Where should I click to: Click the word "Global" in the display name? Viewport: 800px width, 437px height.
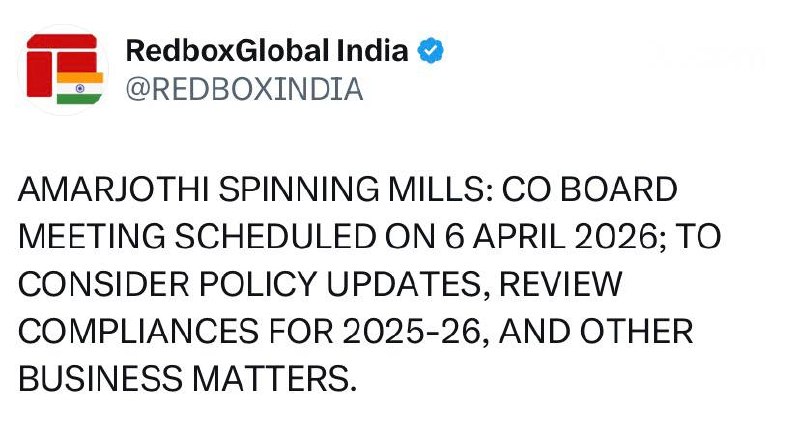[x=282, y=51]
